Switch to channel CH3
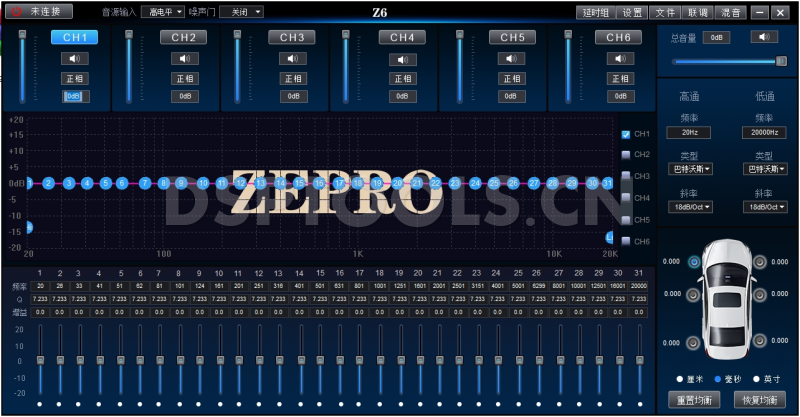 click(x=292, y=37)
